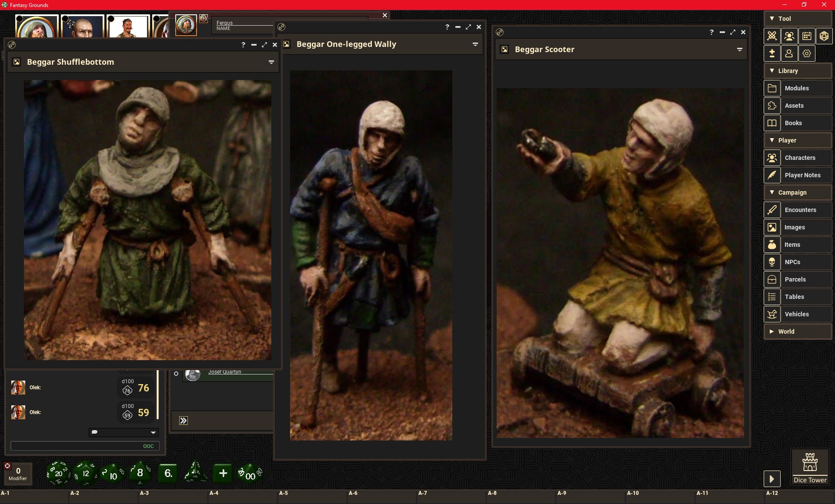Pick the d20 die
Screen dimensions: 835x504
coord(58,473)
